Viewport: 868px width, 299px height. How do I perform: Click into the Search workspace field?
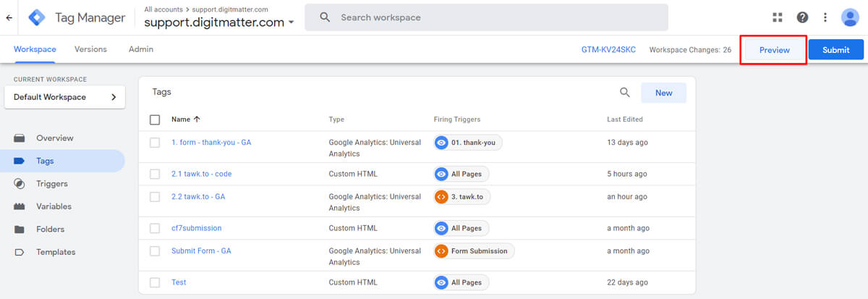(486, 17)
